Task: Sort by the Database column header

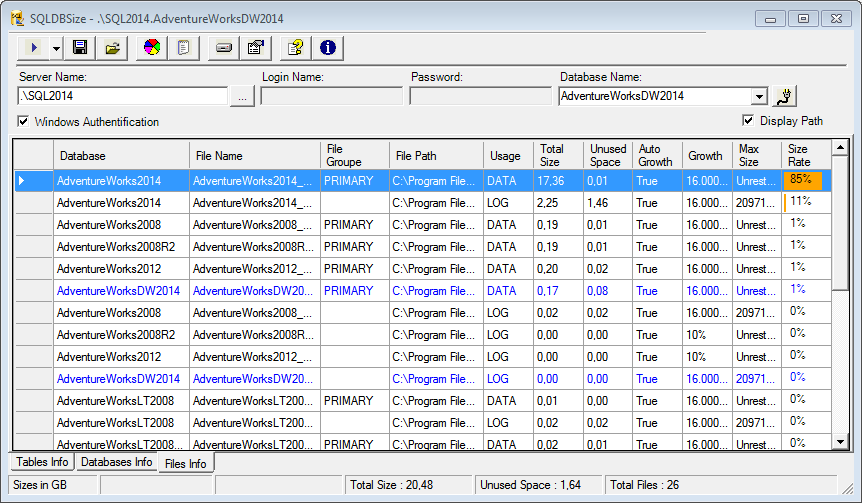Action: pyautogui.click(x=121, y=155)
